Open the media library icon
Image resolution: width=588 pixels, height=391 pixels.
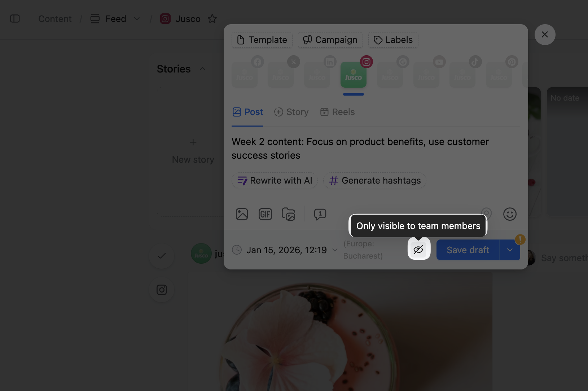coord(289,214)
